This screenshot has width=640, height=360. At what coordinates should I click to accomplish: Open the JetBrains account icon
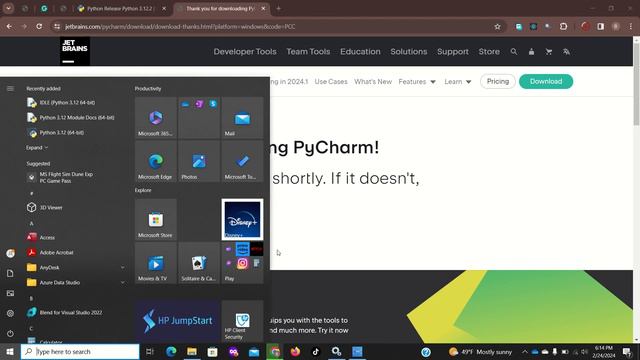coord(531,51)
